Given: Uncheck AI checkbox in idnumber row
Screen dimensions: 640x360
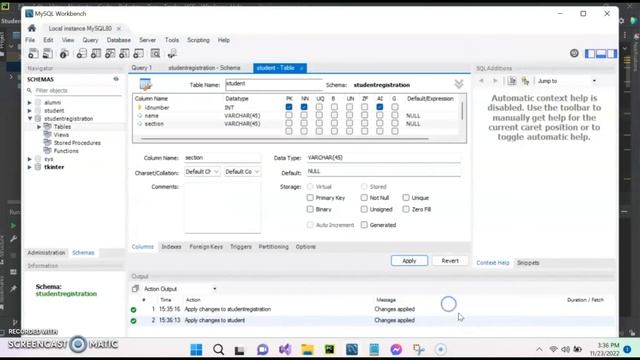Looking at the screenshot, I should tap(380, 107).
